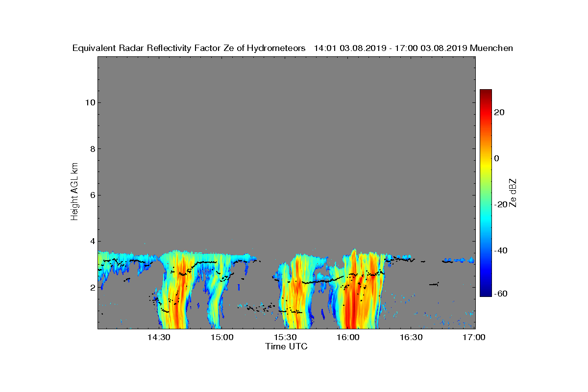Click the dark blue bottom of colorbar

pos(486,294)
